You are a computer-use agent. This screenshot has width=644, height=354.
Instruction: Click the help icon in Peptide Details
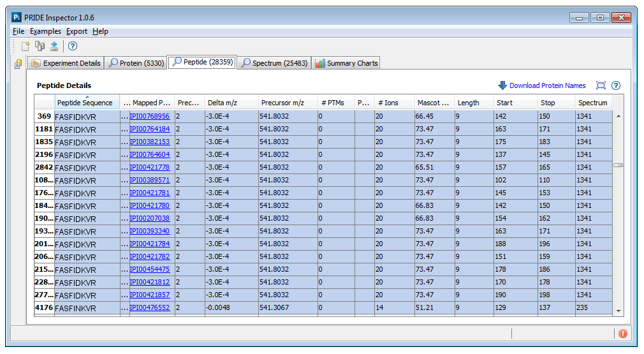click(616, 85)
